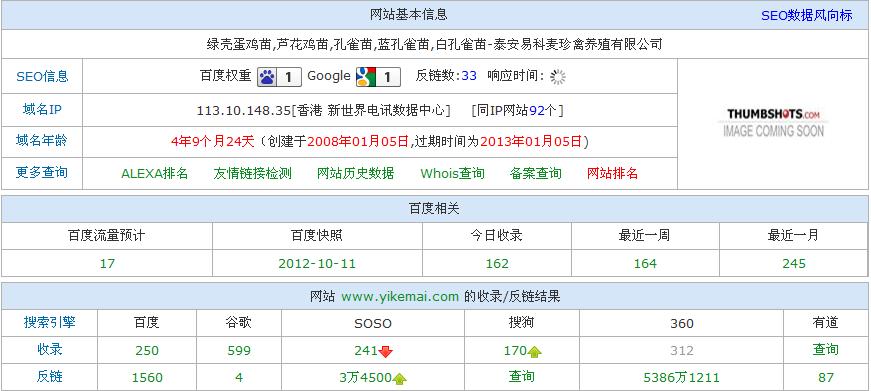Click the Google PageRank icon
The width and height of the screenshot is (871, 391).
(x=378, y=77)
